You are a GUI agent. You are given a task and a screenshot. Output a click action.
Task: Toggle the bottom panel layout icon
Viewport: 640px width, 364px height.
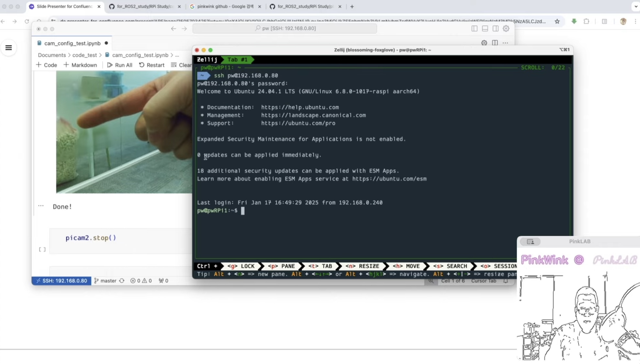coord(485,28)
